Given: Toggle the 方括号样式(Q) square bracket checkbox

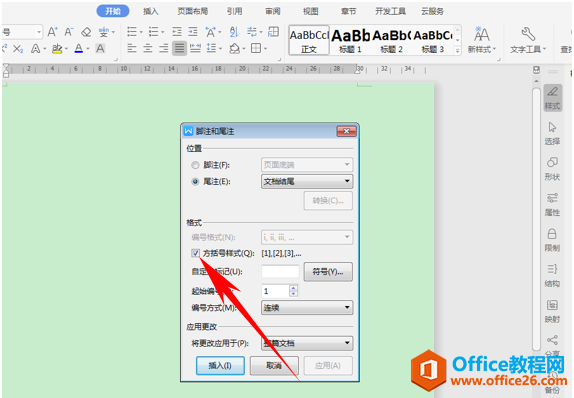Looking at the screenshot, I should click(195, 253).
